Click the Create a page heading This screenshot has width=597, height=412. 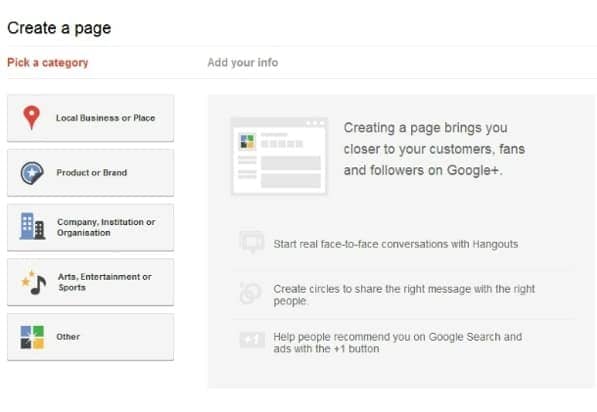[x=59, y=28]
